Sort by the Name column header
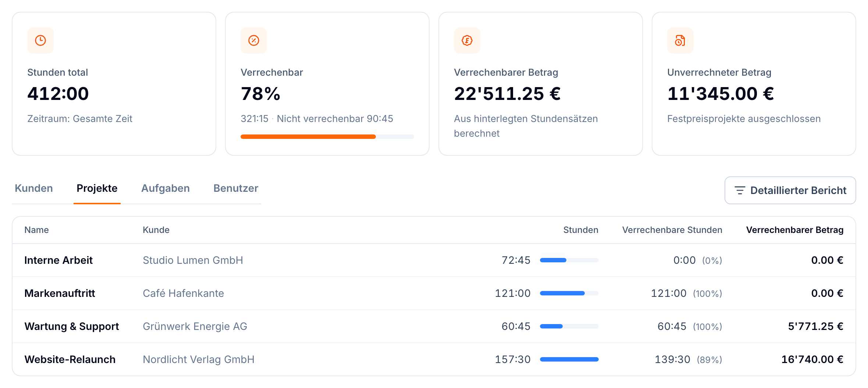Viewport: 868px width, 388px height. (x=36, y=230)
